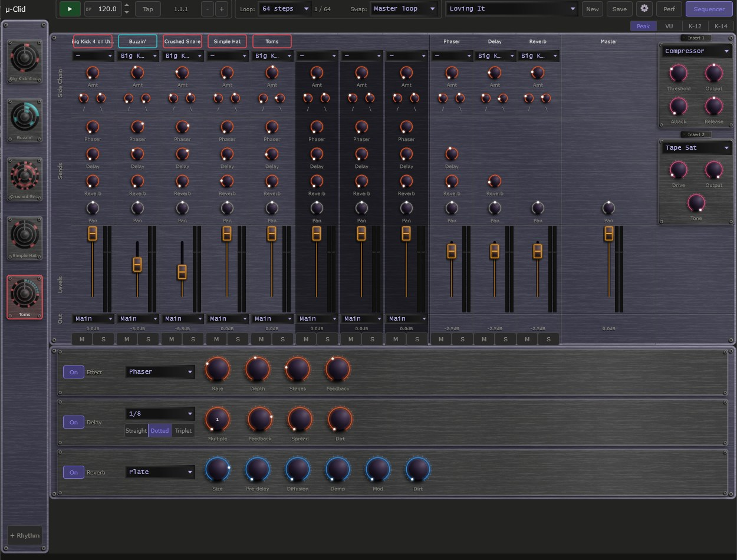Open Big Kick channel output Main dropdown
Screen dimensions: 737x560
coord(93,319)
